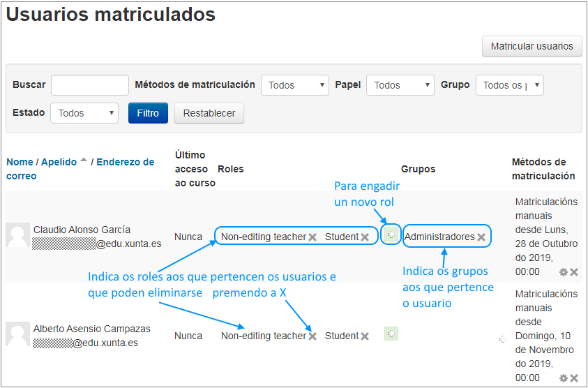This screenshot has width=588, height=388.
Task: Add Alberto Asensio Campazas to a group
Action: click(502, 339)
